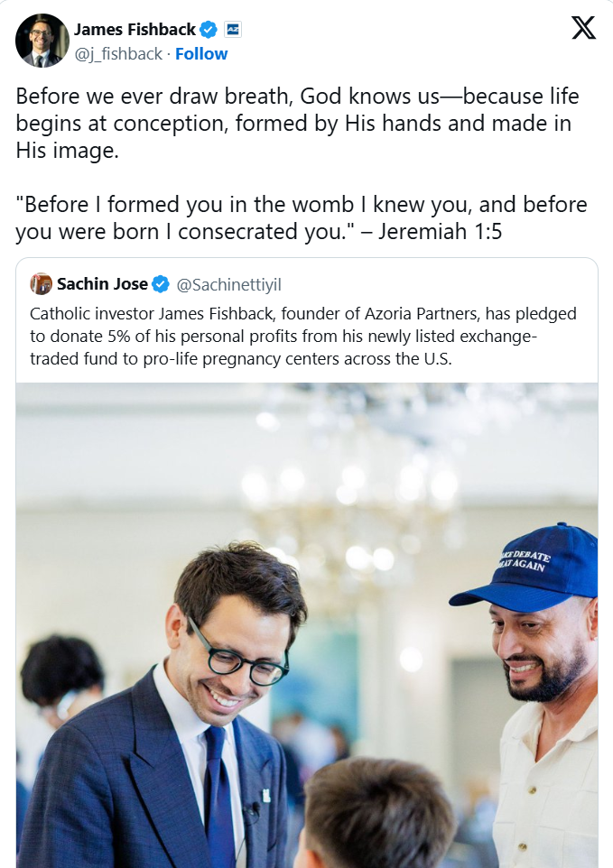Image resolution: width=613 pixels, height=868 pixels.
Task: Click verified badge beside Sachin Jose
Action: pyautogui.click(x=161, y=284)
